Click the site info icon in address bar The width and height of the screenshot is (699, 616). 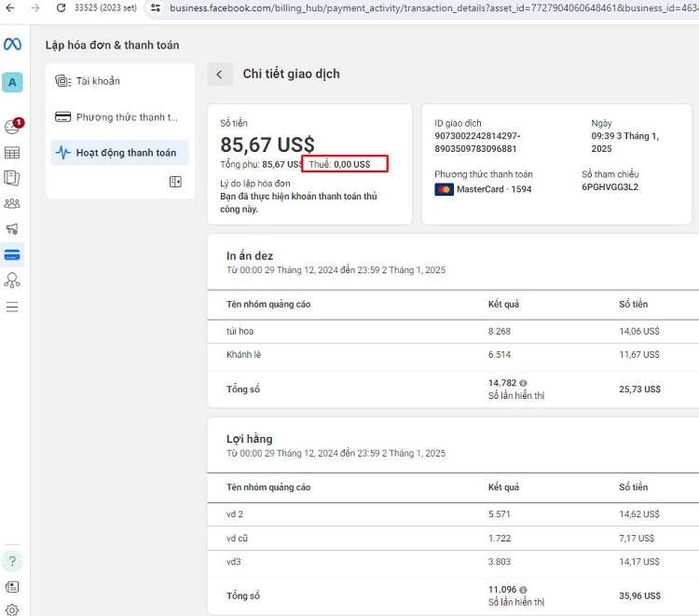155,7
